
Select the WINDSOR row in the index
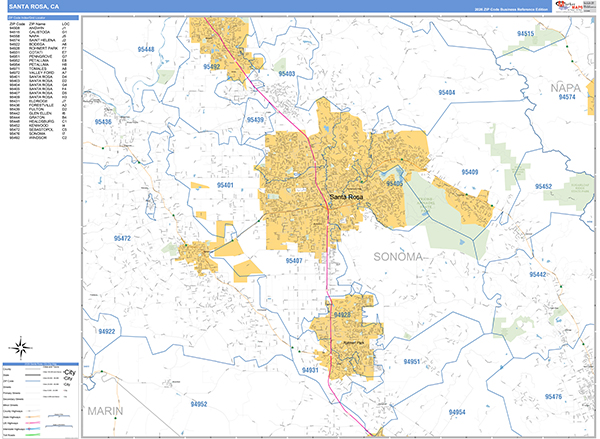(x=38, y=138)
